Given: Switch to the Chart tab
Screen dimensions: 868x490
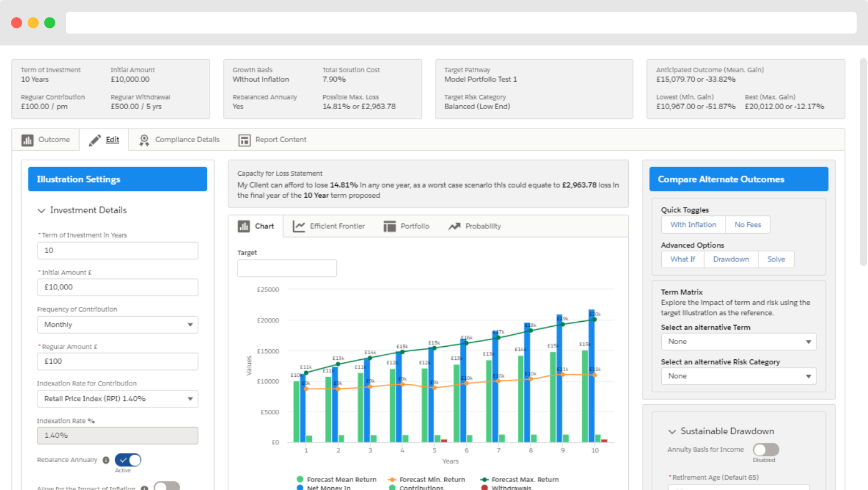Looking at the screenshot, I should tap(256, 226).
